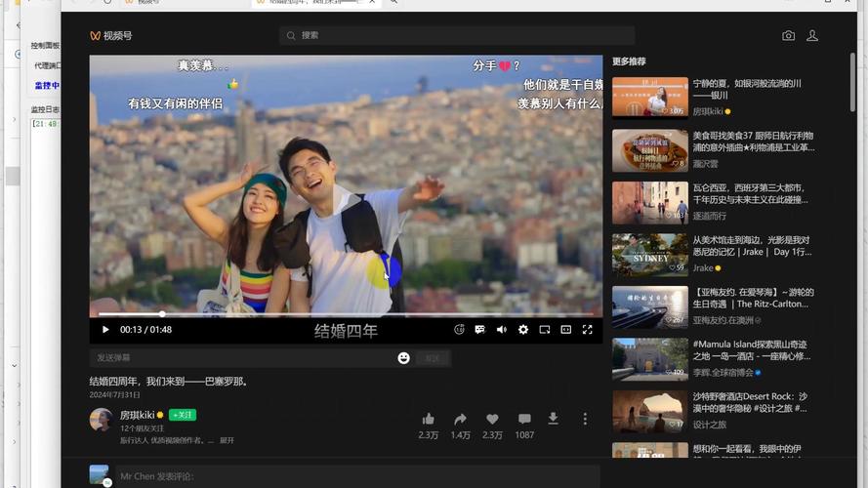The image size is (868, 488).
Task: Click 逐道而行 author name
Action: pos(709,217)
